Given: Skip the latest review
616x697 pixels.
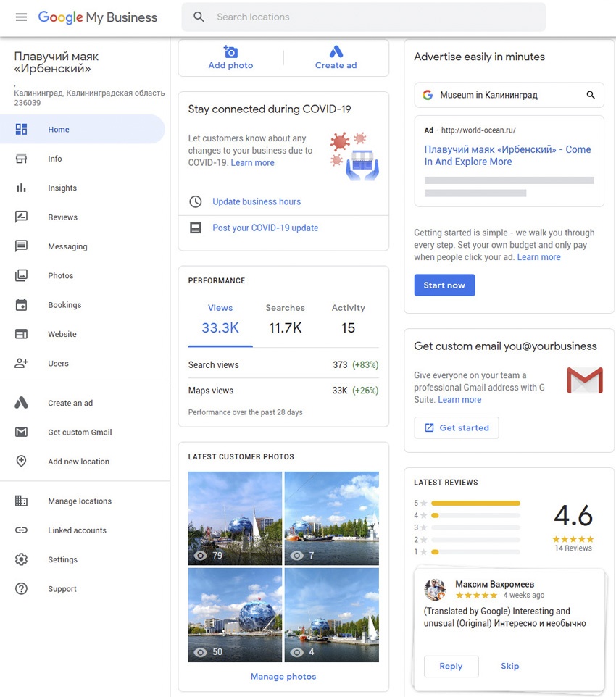Looking at the screenshot, I should tap(509, 666).
